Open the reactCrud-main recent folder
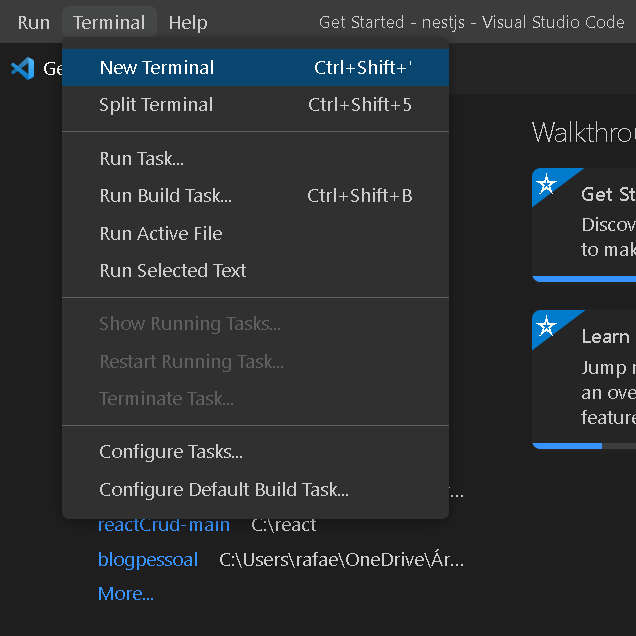Image resolution: width=636 pixels, height=636 pixels. pos(164,525)
